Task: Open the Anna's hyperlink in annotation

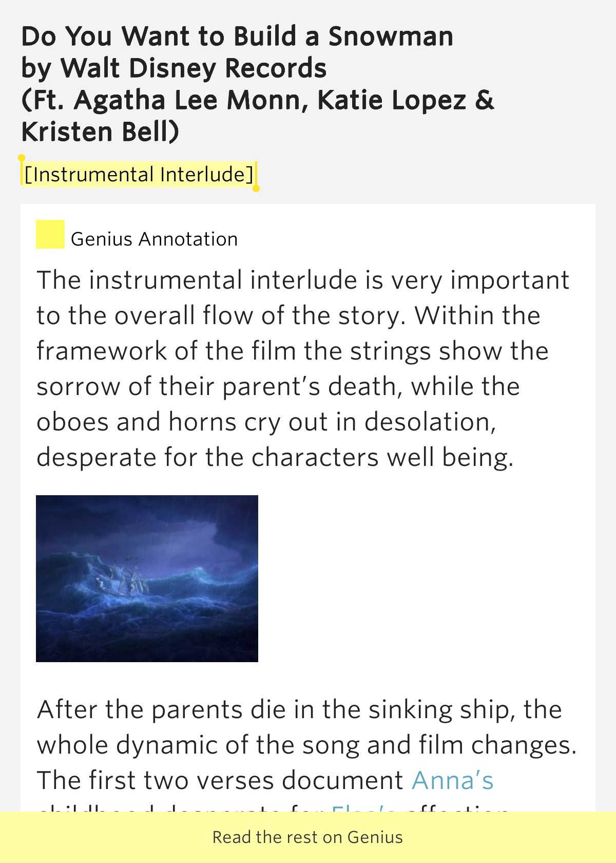Action: pyautogui.click(x=452, y=780)
